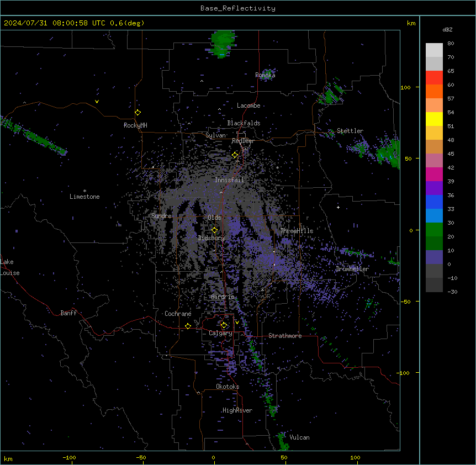Screen dimensions: 476x465
Task: Select the purple 39 dBZ color swatch
Action: tap(434, 188)
